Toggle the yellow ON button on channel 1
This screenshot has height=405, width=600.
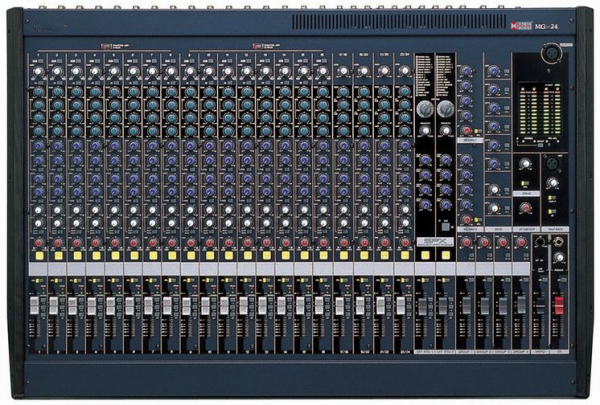(x=36, y=256)
